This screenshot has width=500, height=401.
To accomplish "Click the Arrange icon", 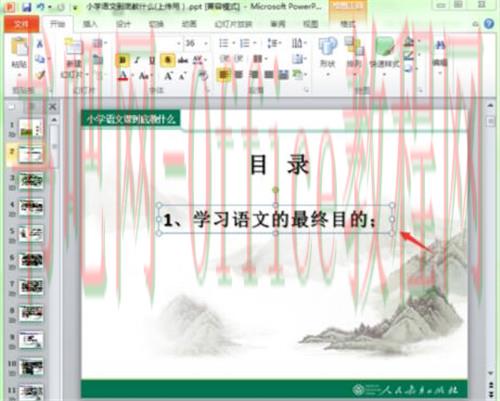I will [354, 46].
